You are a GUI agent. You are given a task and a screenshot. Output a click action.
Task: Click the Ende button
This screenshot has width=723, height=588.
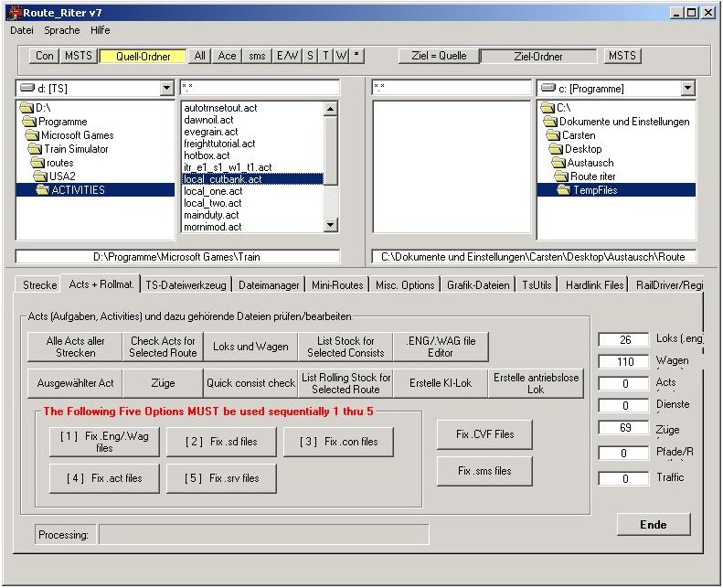654,524
